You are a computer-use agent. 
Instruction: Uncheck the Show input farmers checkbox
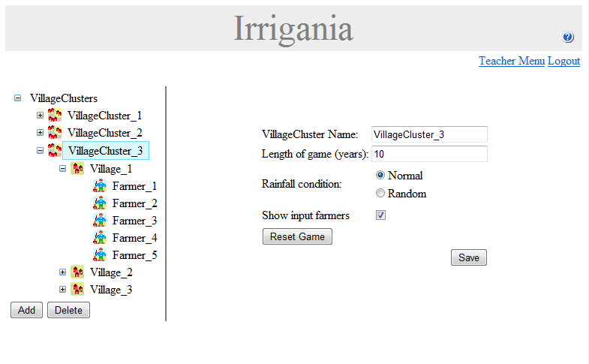click(x=380, y=215)
